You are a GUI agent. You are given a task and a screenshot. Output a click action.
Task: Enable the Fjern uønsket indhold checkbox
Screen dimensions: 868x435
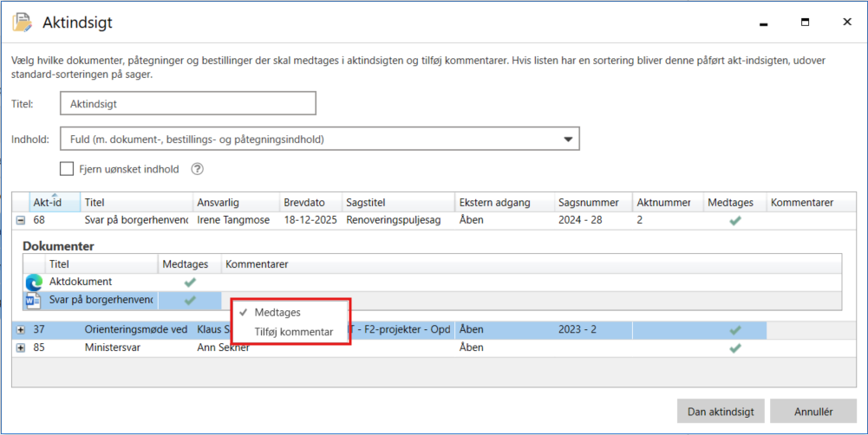(67, 170)
